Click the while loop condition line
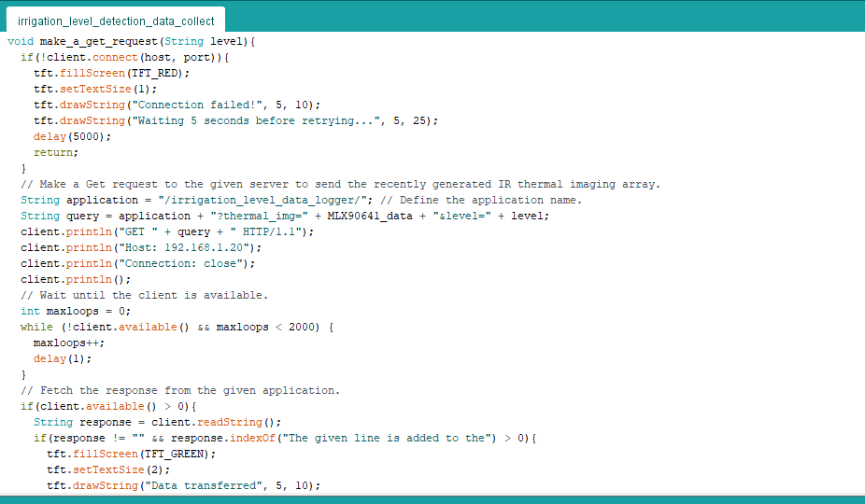Image resolution: width=865 pixels, height=504 pixels. point(177,327)
